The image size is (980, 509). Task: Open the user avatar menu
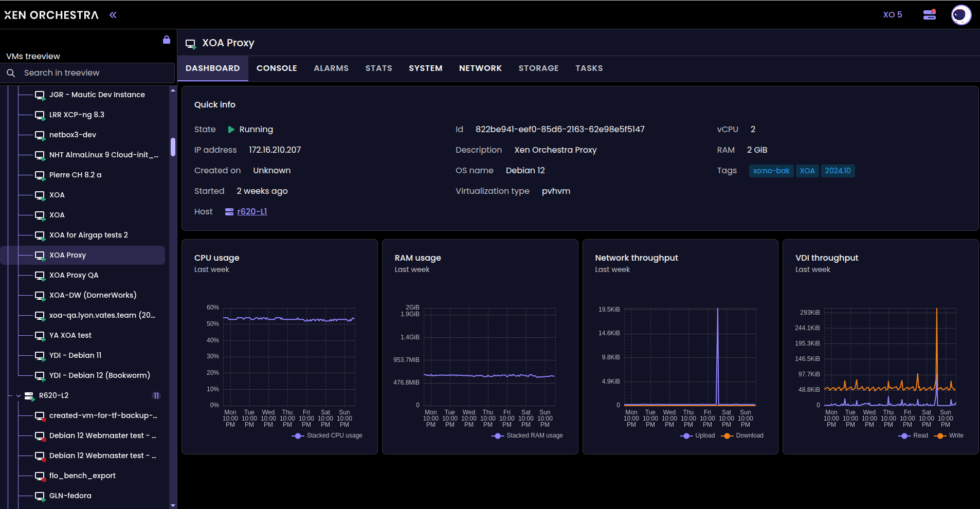(x=961, y=15)
